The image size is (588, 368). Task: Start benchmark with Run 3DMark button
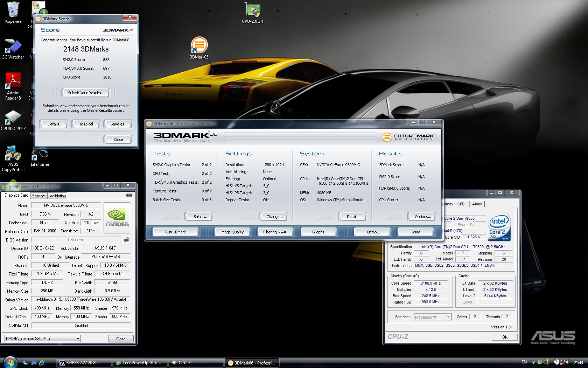tap(175, 232)
